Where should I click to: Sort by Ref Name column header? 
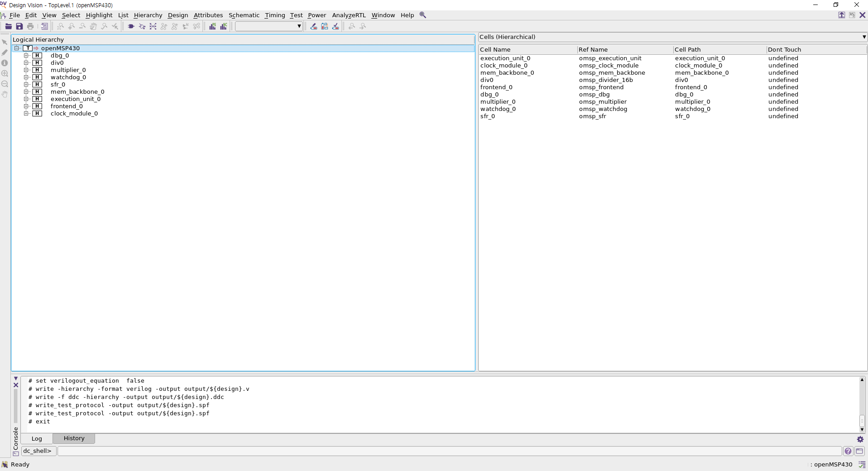[x=625, y=50]
